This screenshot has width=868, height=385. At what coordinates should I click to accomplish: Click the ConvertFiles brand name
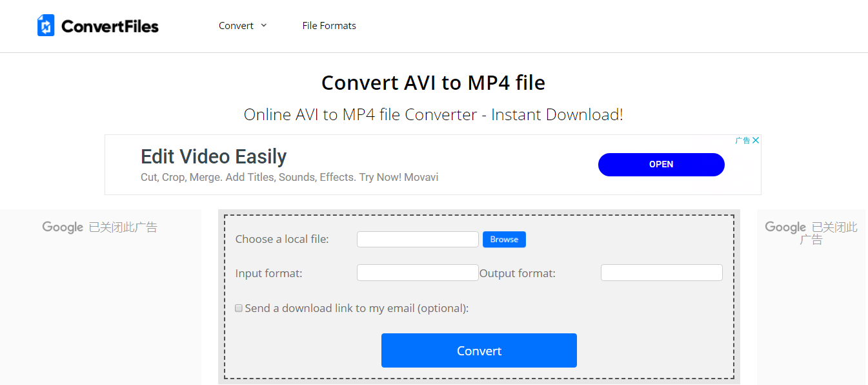(110, 26)
